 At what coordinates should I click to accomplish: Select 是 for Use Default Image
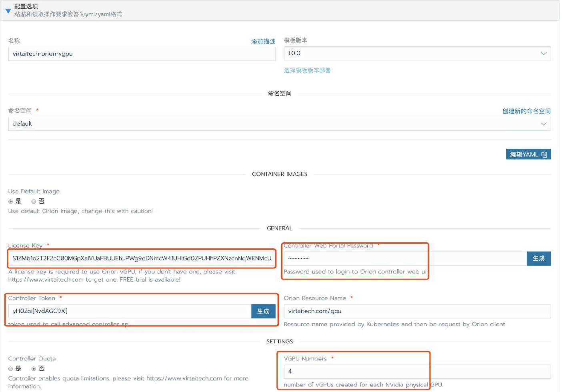tap(11, 201)
